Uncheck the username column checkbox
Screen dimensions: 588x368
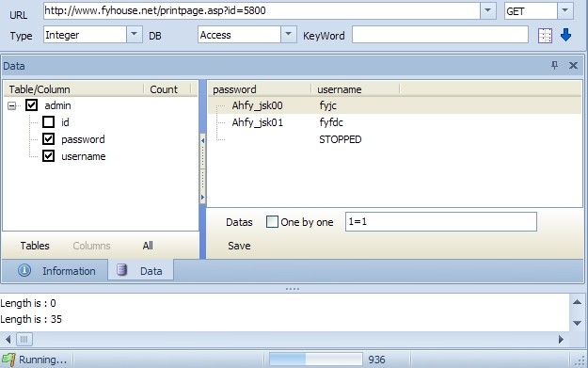point(48,155)
